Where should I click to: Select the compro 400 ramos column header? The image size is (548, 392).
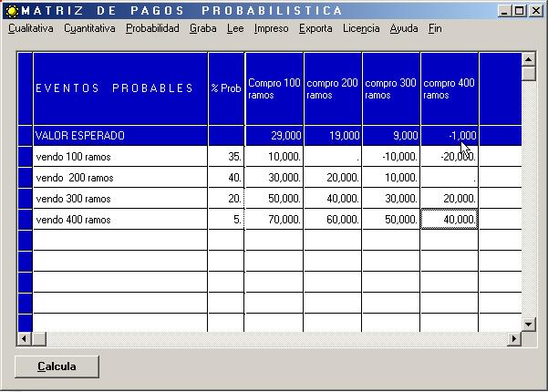(x=450, y=88)
